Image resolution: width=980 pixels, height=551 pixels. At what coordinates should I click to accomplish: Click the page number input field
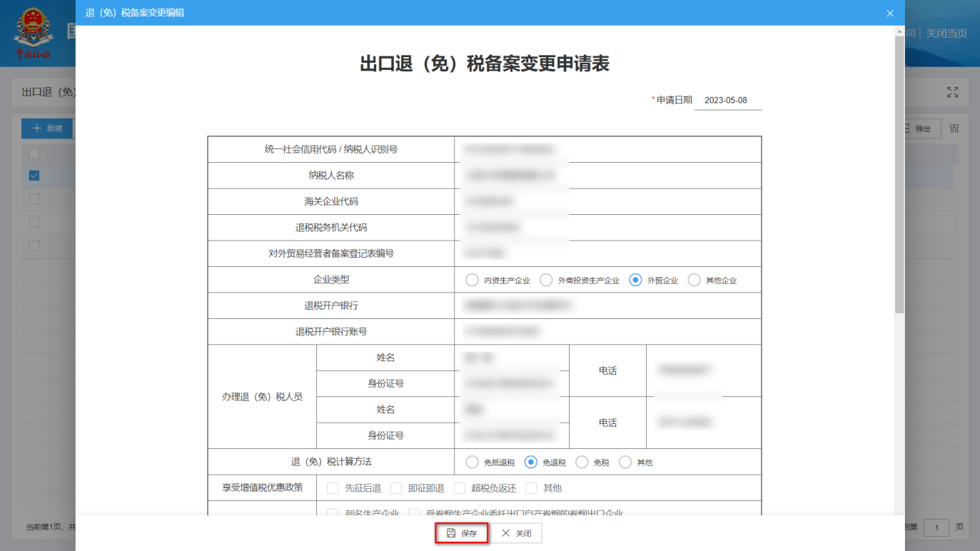(936, 528)
